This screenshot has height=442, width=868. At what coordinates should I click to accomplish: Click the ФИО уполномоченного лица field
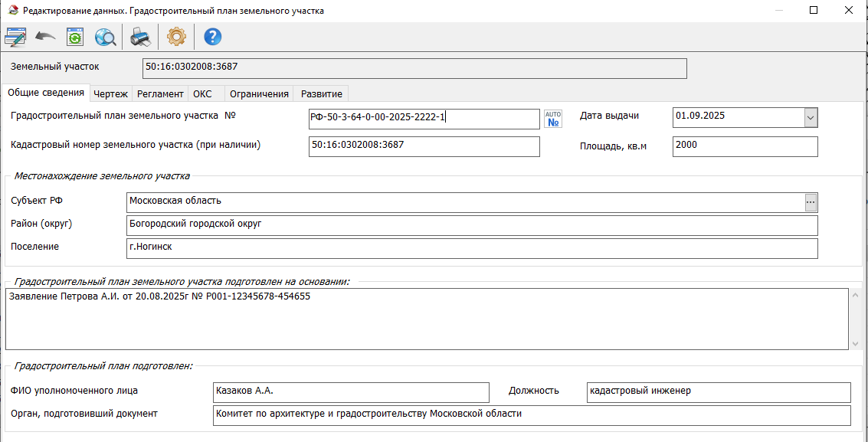click(351, 392)
